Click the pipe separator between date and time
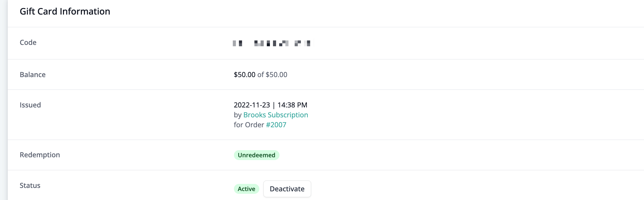Image resolution: width=644 pixels, height=200 pixels. tap(274, 105)
